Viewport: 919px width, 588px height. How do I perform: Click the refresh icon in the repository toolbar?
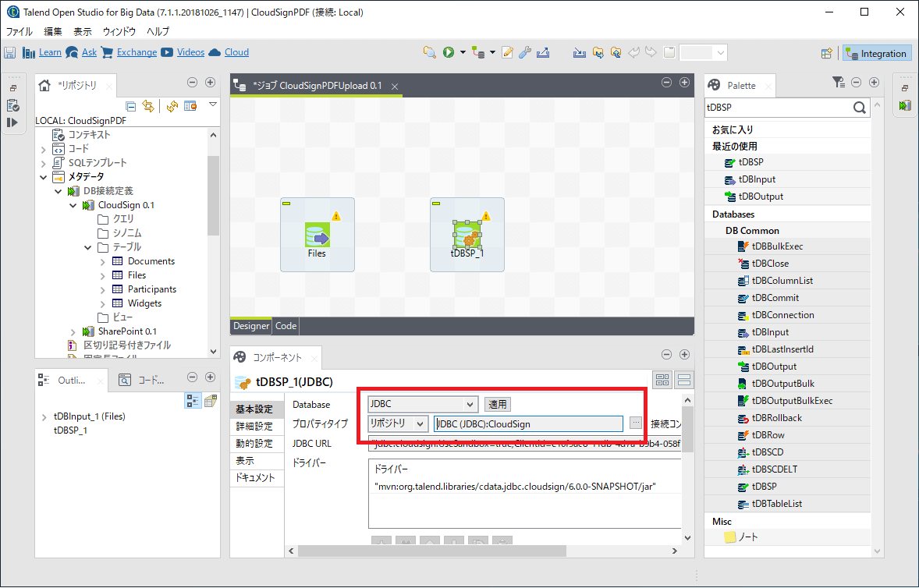(172, 106)
